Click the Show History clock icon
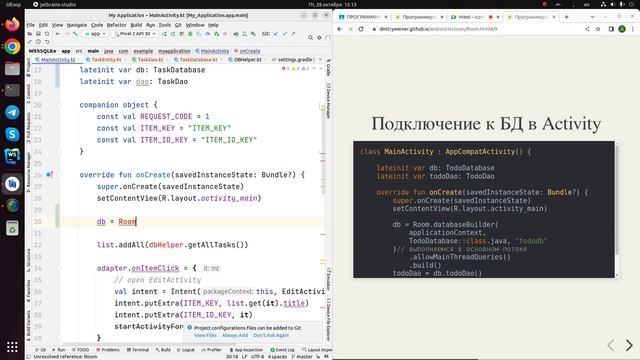This screenshot has height=360, width=640. [x=38, y=42]
